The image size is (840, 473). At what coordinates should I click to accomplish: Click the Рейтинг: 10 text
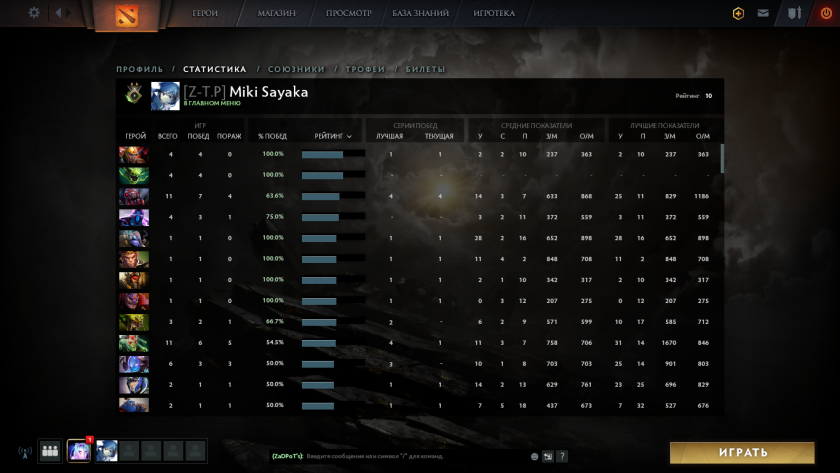[x=694, y=96]
